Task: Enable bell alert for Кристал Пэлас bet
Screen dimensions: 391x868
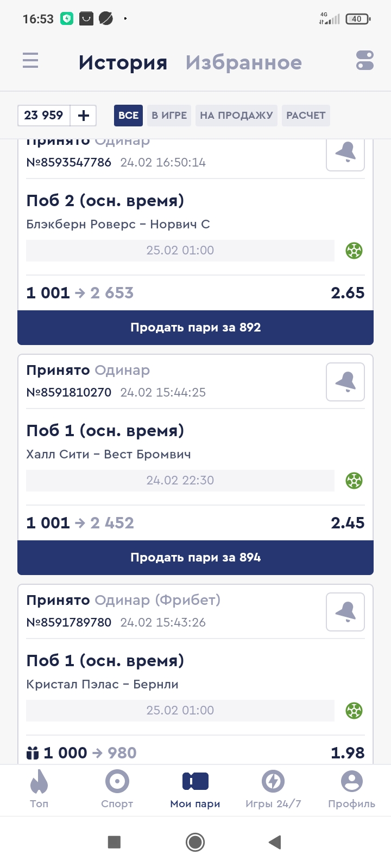Action: click(x=345, y=612)
